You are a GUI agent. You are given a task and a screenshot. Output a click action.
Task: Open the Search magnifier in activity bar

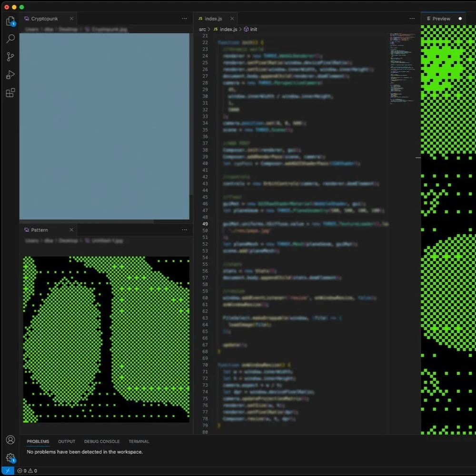[x=10, y=39]
